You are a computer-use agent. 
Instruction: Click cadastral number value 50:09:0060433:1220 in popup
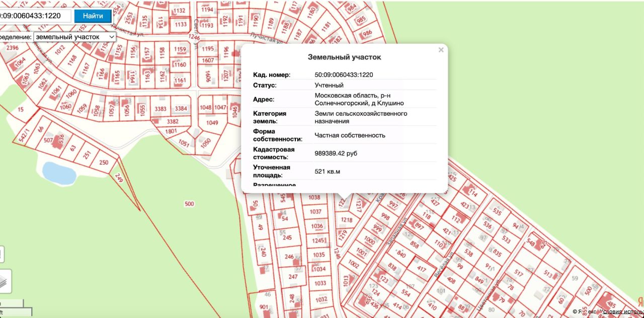click(x=344, y=75)
